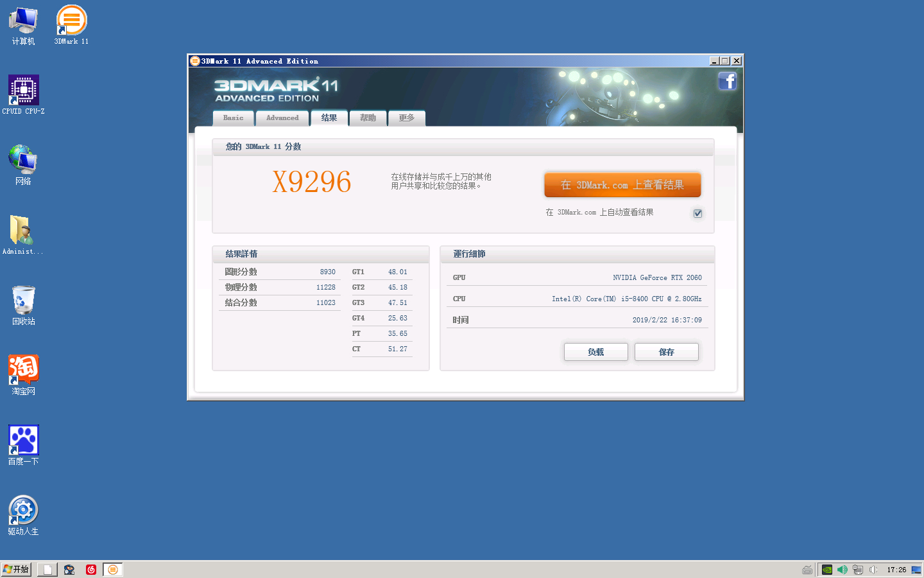This screenshot has width=924, height=578.
Task: Open the 更多 tab
Action: 406,118
